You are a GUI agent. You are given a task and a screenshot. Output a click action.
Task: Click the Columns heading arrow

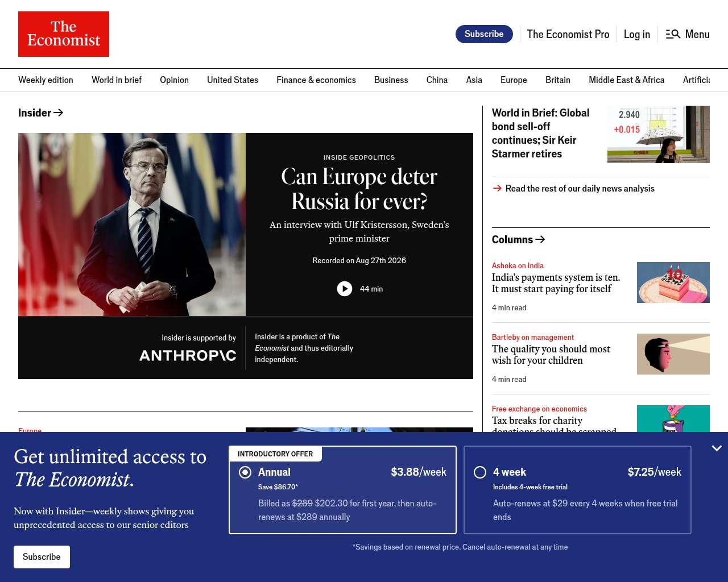point(540,239)
